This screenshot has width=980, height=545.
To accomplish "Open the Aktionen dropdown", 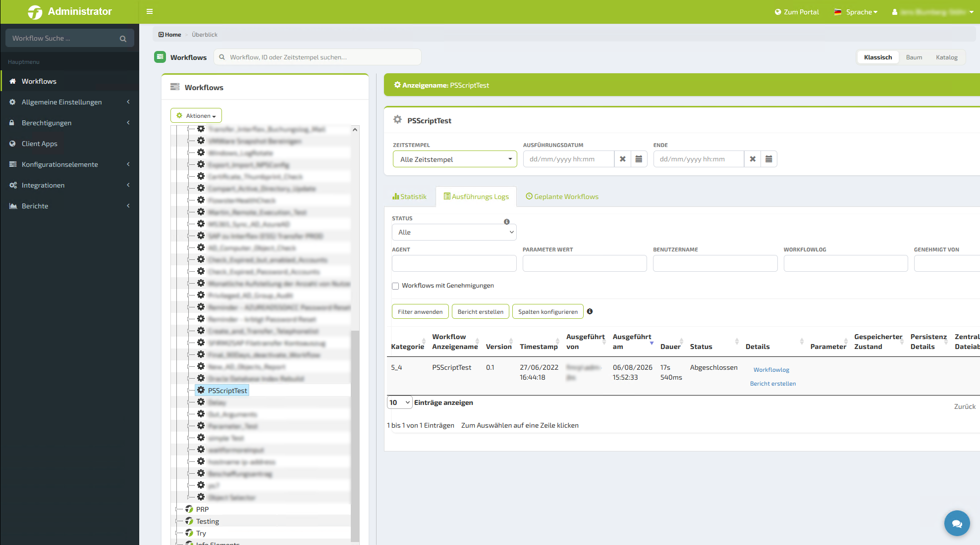I will click(196, 116).
